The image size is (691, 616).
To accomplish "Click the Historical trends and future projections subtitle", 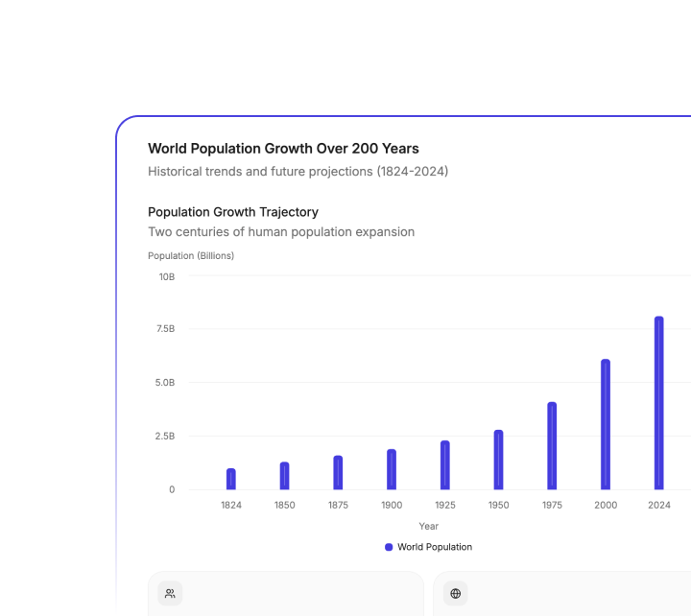I will [x=298, y=172].
